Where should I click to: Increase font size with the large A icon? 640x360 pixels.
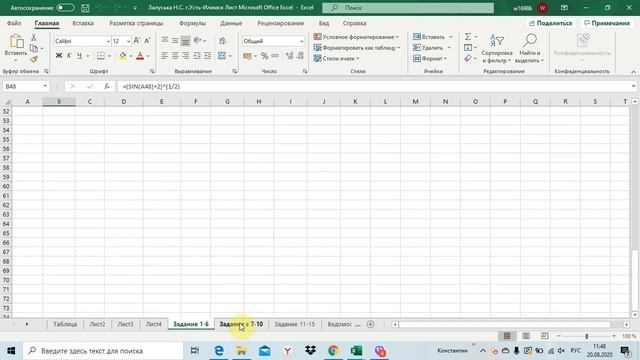coord(137,41)
